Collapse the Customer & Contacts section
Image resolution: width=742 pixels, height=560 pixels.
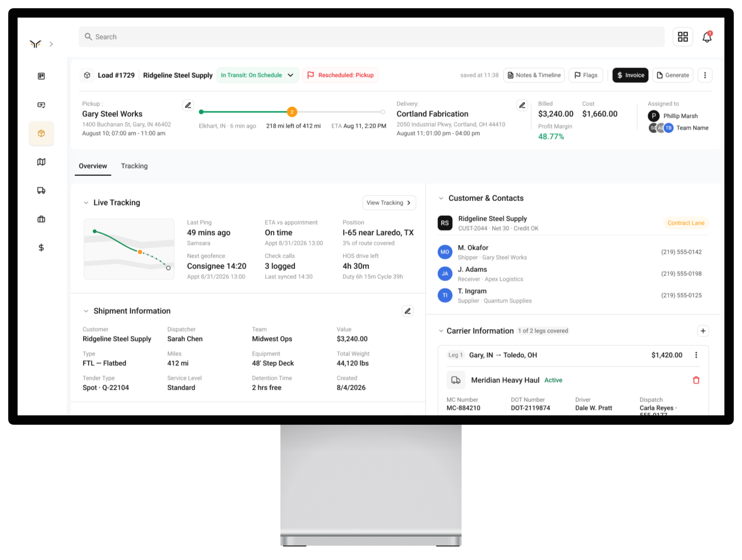click(441, 198)
